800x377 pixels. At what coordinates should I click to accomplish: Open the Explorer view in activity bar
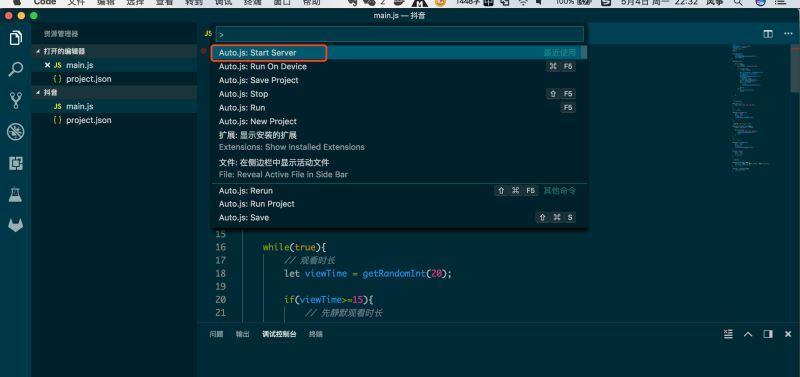15,38
